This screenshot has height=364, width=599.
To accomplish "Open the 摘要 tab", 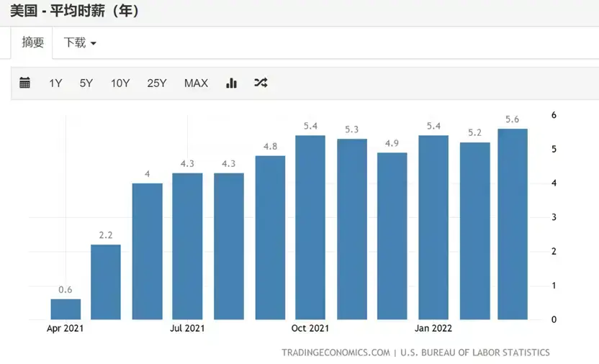I will (32, 42).
